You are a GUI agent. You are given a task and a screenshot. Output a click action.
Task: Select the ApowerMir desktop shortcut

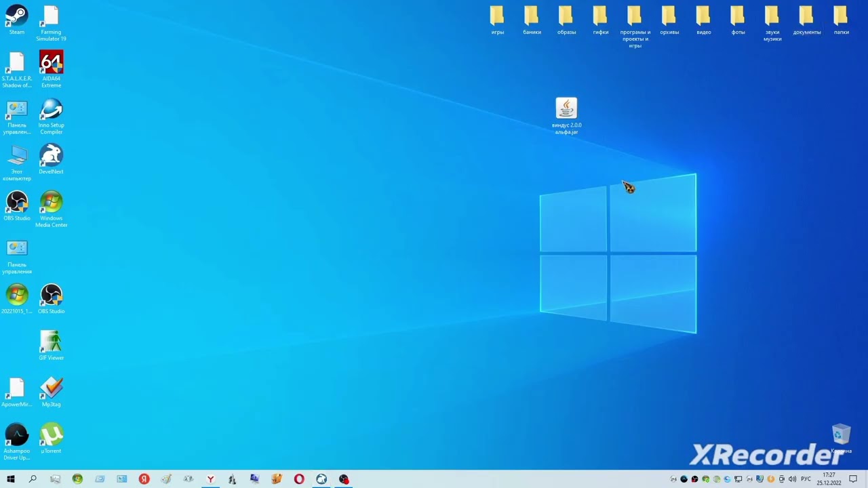(17, 392)
